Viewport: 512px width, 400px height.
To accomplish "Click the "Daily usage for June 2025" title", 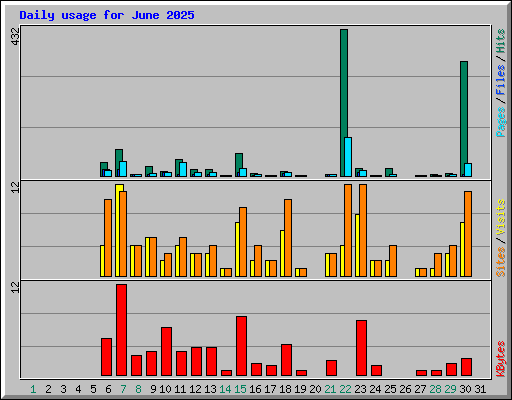I will point(107,15).
